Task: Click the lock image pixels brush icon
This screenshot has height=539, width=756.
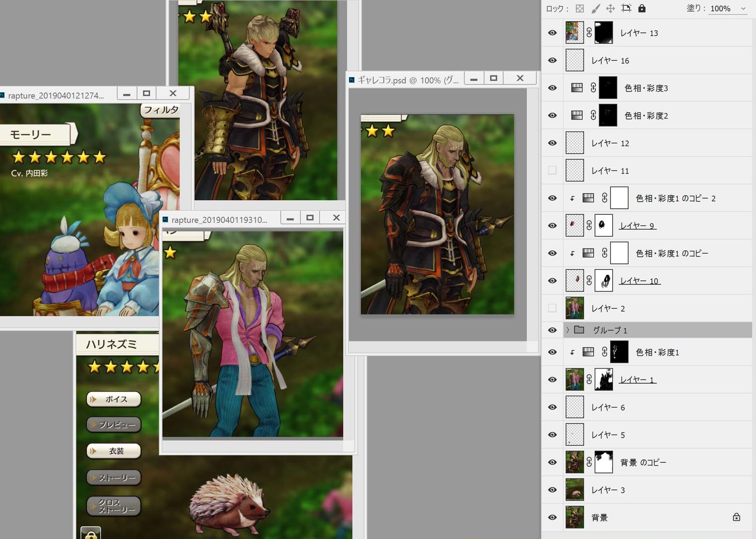Action: tap(595, 9)
